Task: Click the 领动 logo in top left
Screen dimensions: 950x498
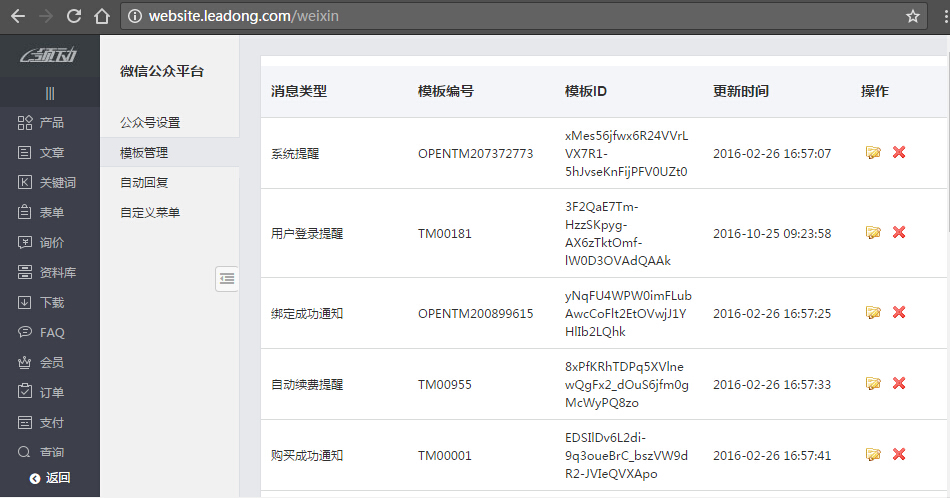Action: pyautogui.click(x=48, y=56)
